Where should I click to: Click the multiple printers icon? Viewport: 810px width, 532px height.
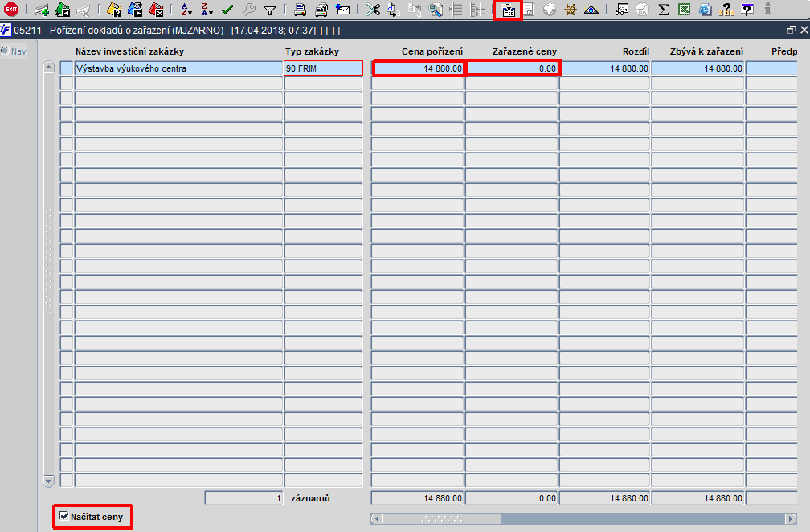(321, 10)
